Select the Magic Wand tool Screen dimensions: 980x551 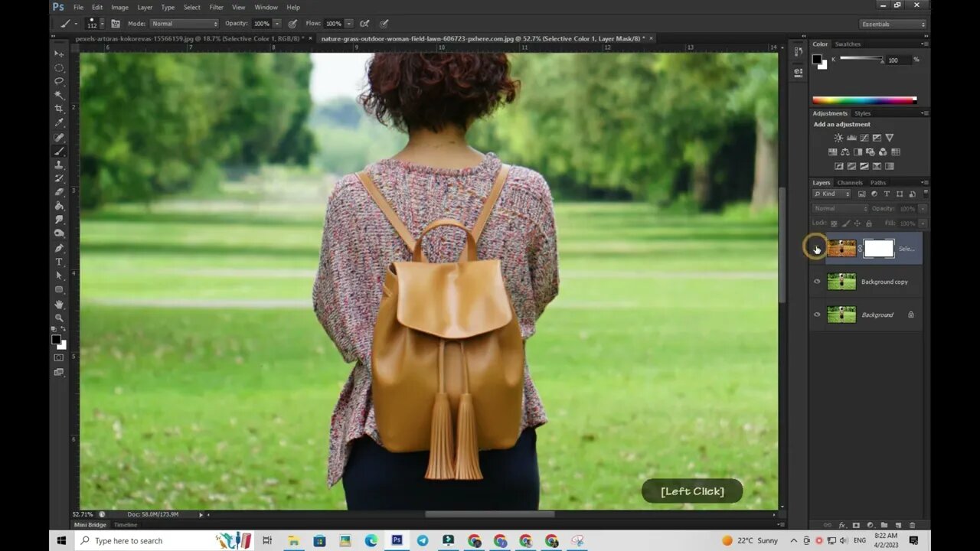click(59, 95)
